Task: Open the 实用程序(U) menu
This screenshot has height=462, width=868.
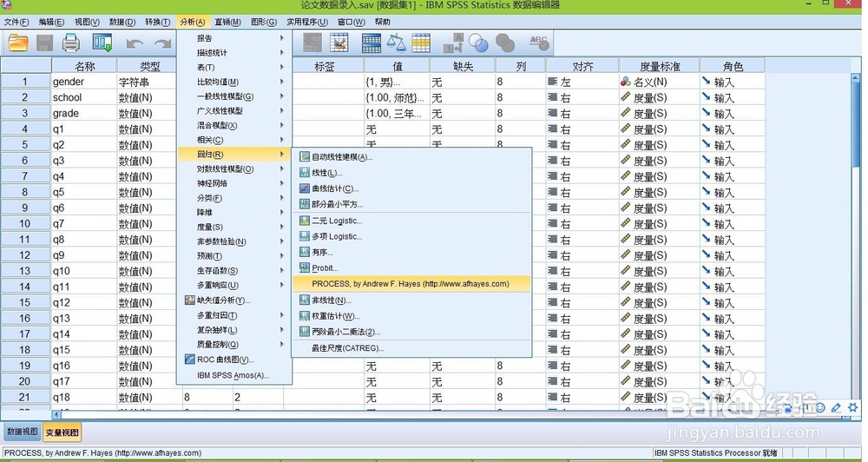Action: (307, 23)
